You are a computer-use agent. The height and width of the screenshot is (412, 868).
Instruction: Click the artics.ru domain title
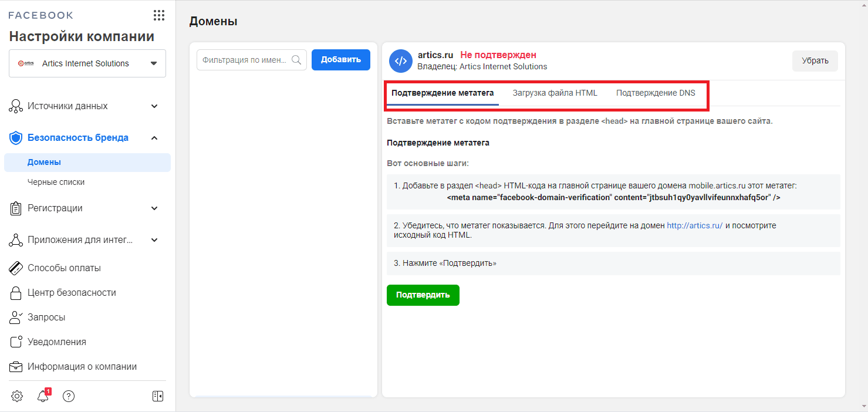pos(435,55)
